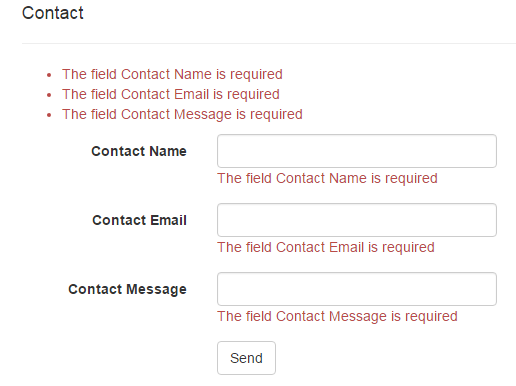Click the Send button
This screenshot has height=386, width=516.
pos(246,358)
